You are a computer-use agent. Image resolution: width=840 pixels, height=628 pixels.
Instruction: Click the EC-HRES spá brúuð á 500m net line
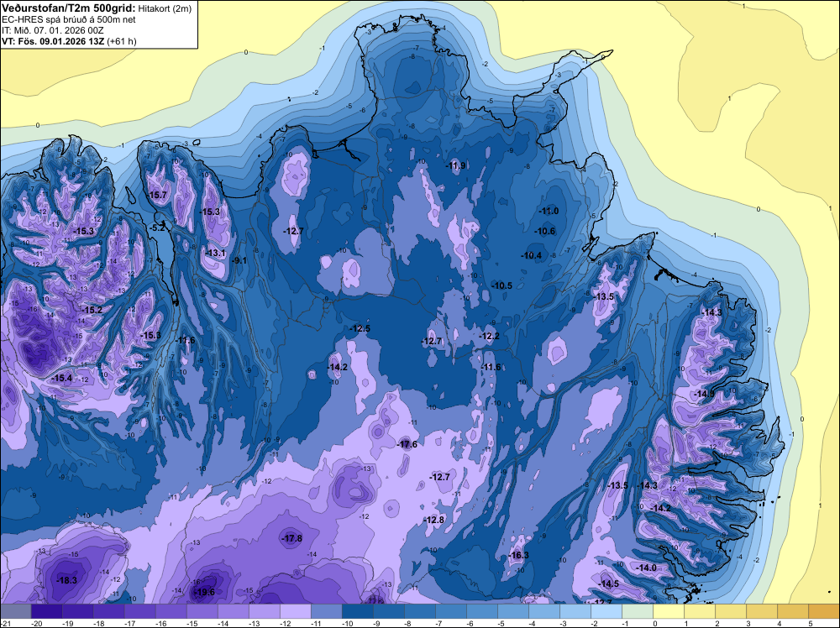[69, 20]
